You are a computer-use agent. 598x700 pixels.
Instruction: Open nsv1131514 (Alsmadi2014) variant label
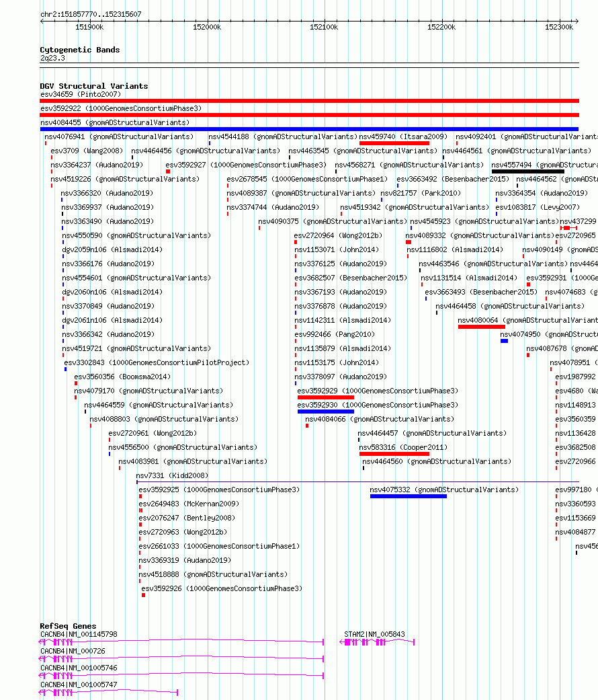(x=469, y=278)
